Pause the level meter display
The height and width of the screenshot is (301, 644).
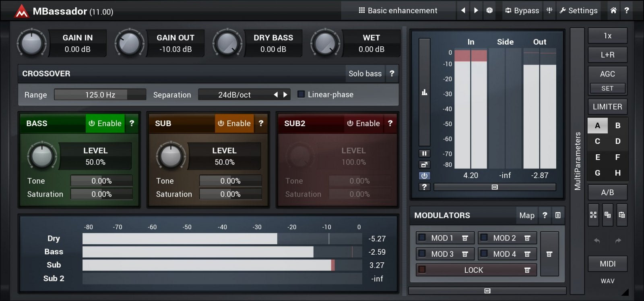424,154
